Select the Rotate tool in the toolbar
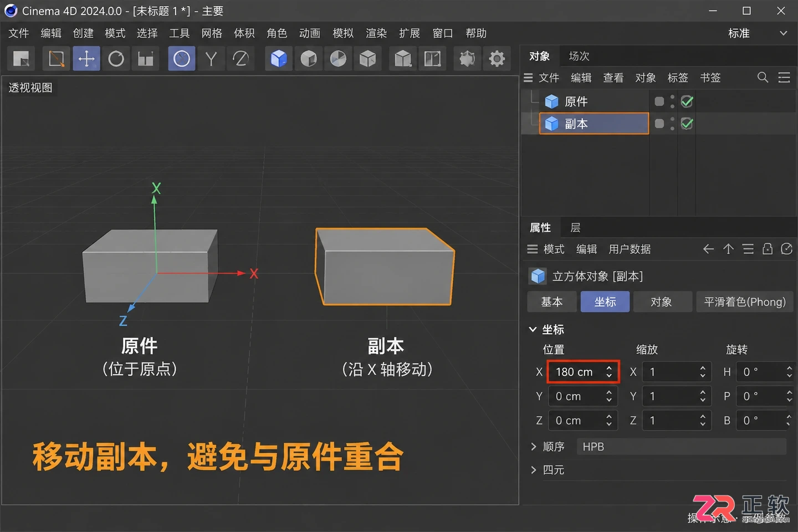Screen dimensions: 798x532 point(116,59)
